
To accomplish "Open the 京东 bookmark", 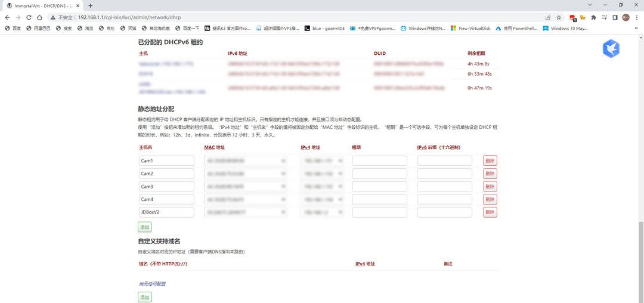I will (107, 28).
